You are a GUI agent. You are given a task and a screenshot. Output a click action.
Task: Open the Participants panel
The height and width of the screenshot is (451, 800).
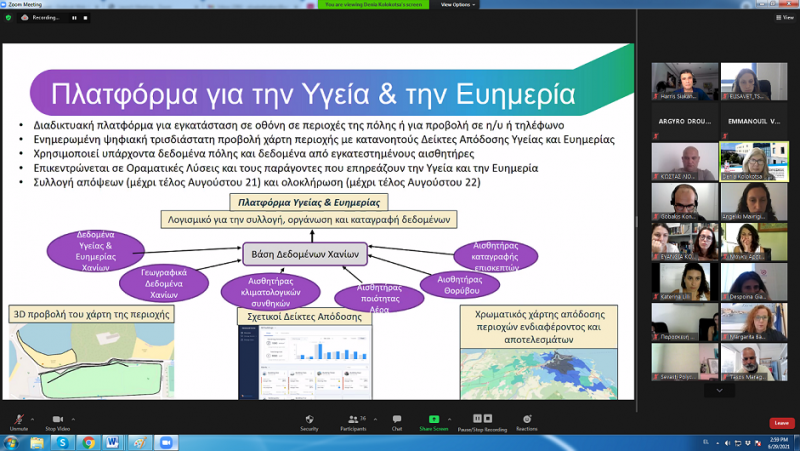point(352,419)
